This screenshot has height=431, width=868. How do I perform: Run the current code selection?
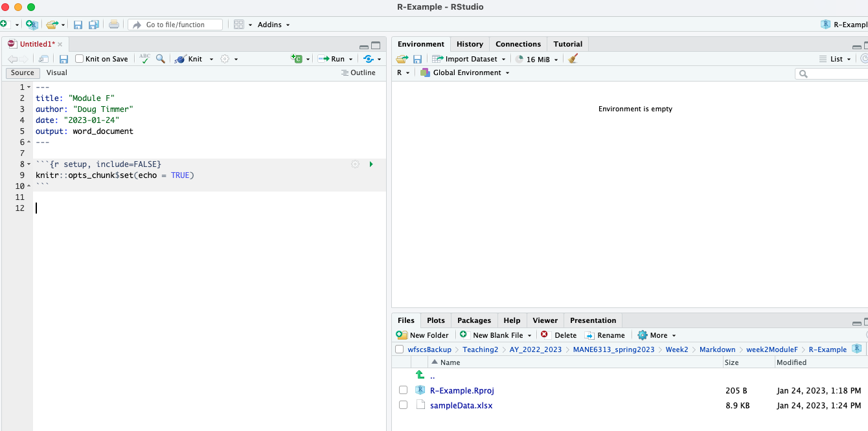(x=335, y=58)
